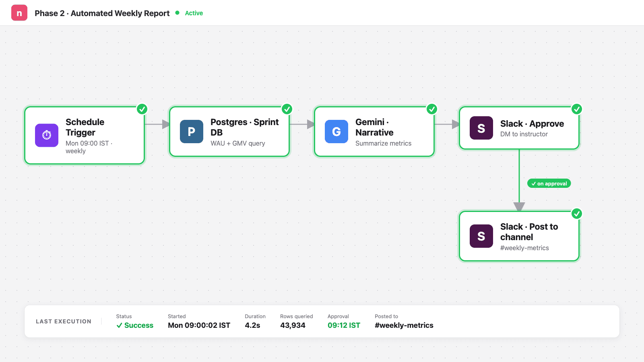Click the Slack Post to channel S icon
The height and width of the screenshot is (362, 644).
click(x=481, y=236)
